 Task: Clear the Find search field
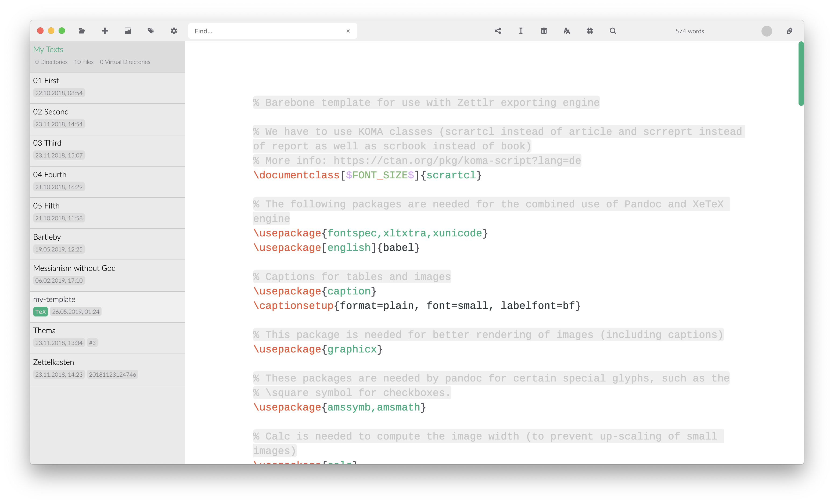tap(348, 30)
